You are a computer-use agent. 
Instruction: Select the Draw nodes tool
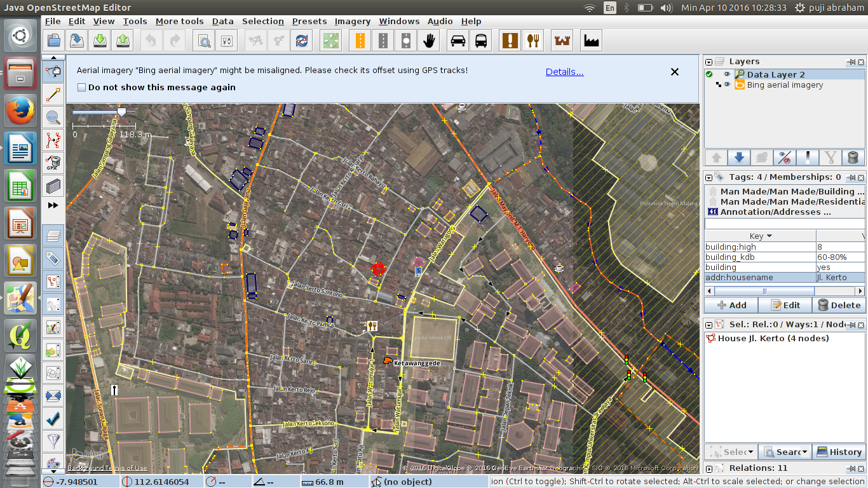53,94
